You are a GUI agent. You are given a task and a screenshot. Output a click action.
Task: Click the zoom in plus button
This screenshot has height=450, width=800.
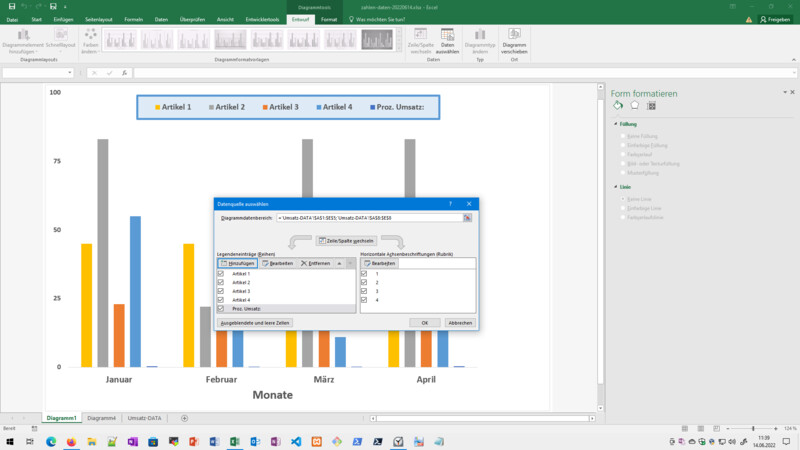point(776,429)
